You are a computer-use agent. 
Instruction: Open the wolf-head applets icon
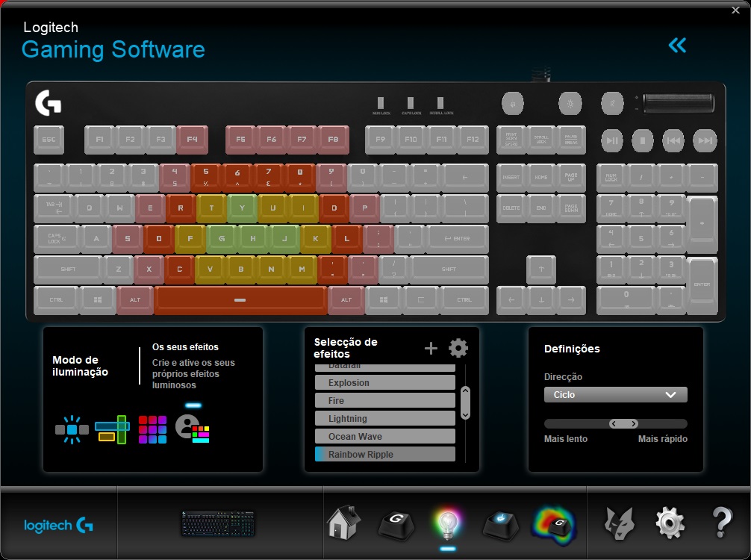pos(620,523)
